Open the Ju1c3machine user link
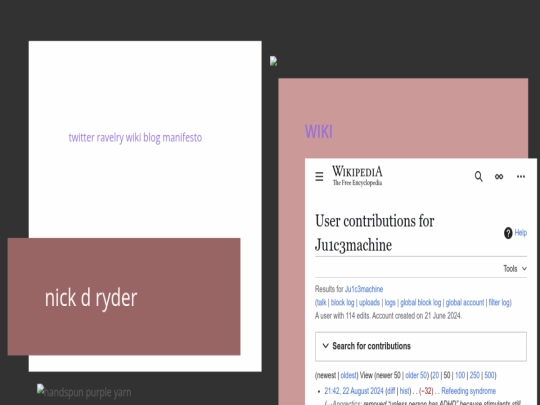Viewport: 540px width, 405px height. [364, 289]
